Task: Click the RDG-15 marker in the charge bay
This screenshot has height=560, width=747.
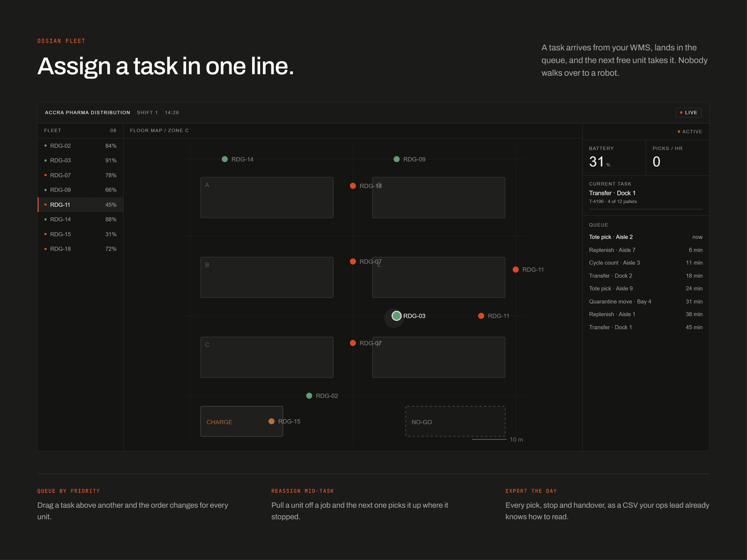Action: (271, 421)
